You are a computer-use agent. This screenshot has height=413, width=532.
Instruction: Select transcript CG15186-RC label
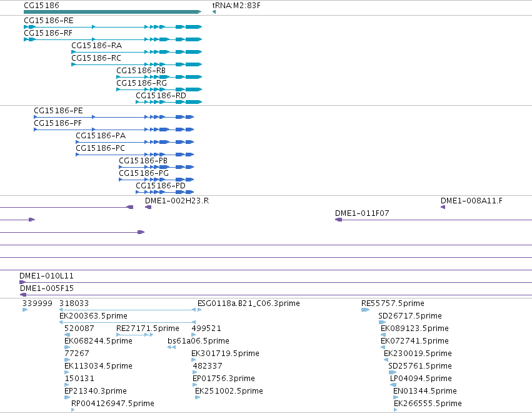[x=96, y=58]
